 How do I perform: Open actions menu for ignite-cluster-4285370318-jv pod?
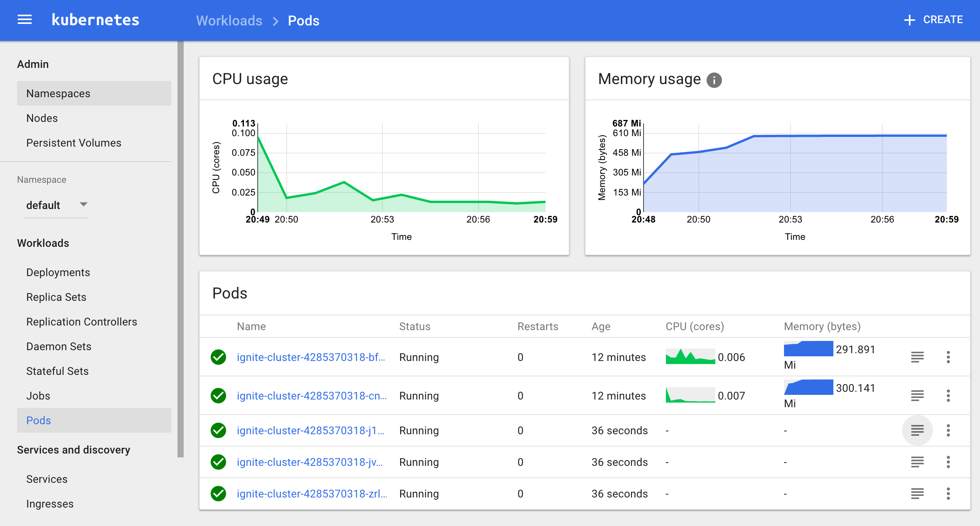coord(948,462)
